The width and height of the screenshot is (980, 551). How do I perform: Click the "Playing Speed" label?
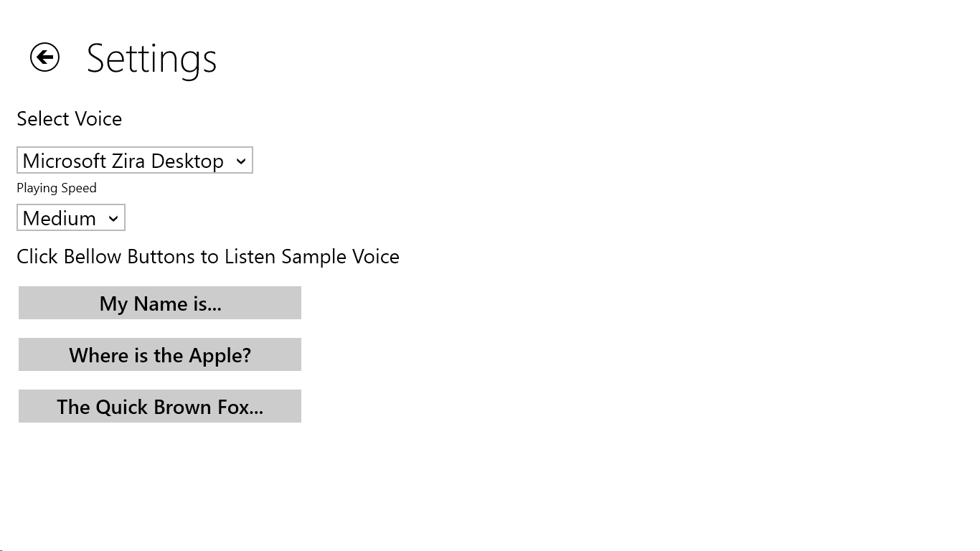[x=57, y=188]
